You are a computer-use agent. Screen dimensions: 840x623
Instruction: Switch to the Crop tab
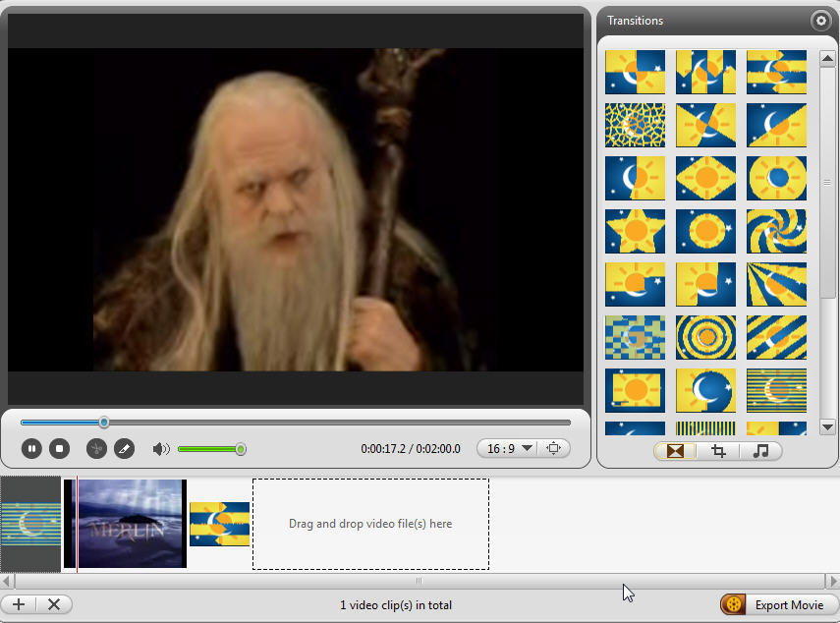718,451
